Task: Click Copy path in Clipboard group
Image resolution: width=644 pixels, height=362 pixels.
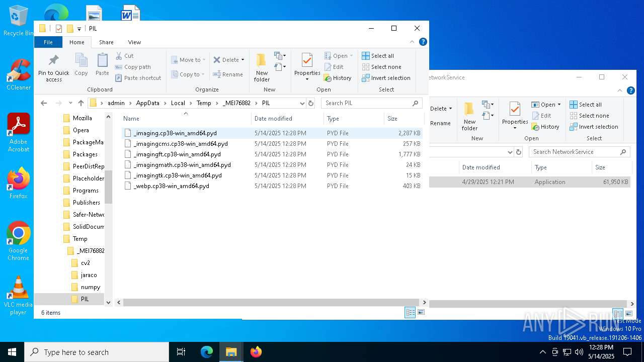Action: pos(133,67)
